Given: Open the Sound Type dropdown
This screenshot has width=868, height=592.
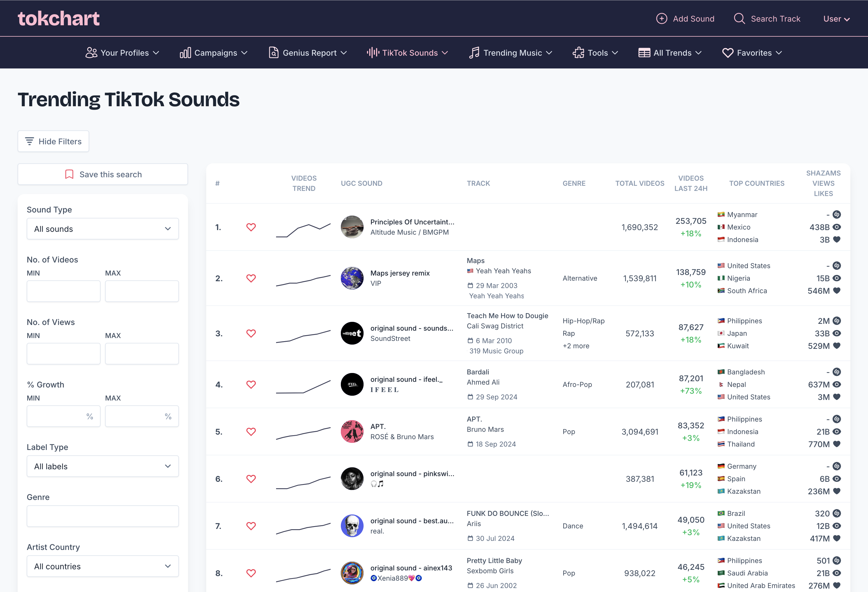Looking at the screenshot, I should pos(103,229).
